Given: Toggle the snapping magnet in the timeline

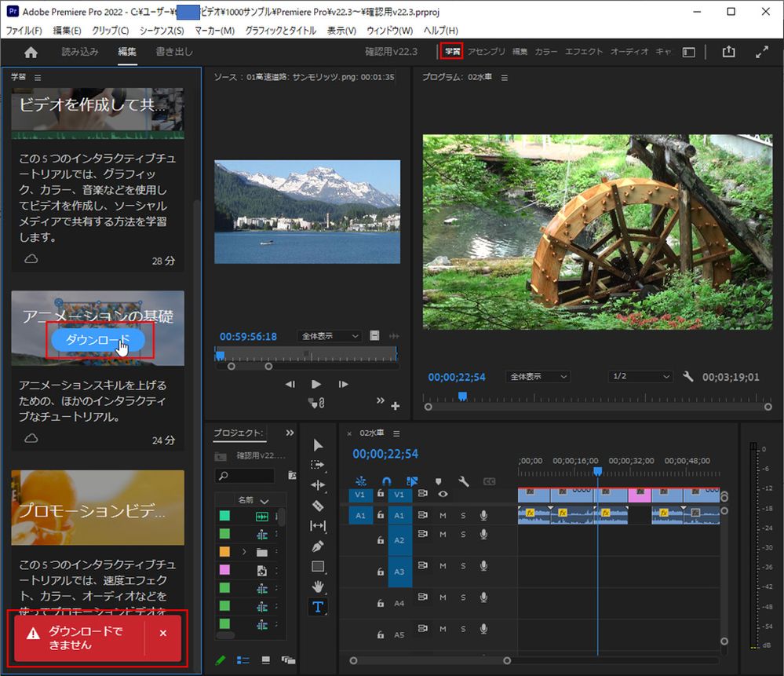Looking at the screenshot, I should click(x=386, y=481).
